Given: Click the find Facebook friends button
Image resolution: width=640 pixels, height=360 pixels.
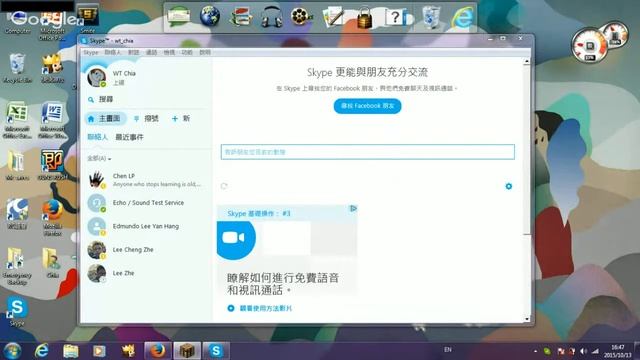Looking at the screenshot, I should tap(367, 106).
